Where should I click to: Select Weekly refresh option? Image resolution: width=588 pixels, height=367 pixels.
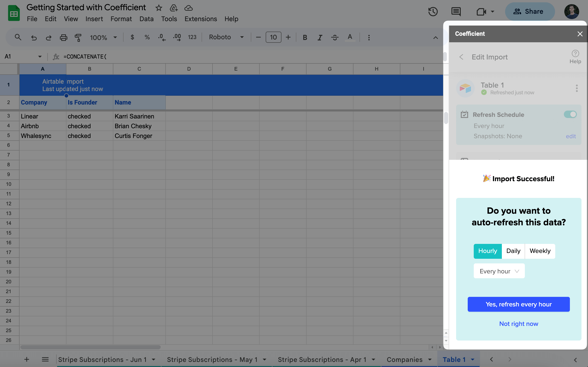tap(540, 251)
